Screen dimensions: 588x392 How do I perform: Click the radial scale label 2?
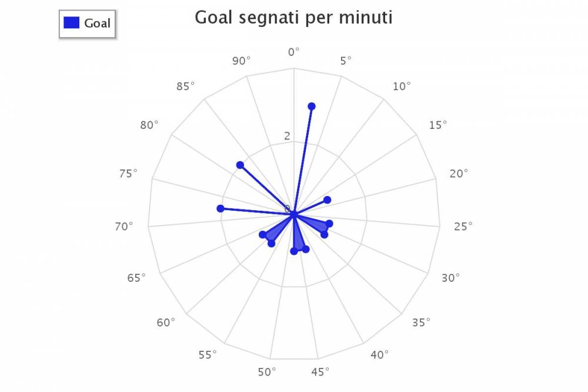pos(288,136)
